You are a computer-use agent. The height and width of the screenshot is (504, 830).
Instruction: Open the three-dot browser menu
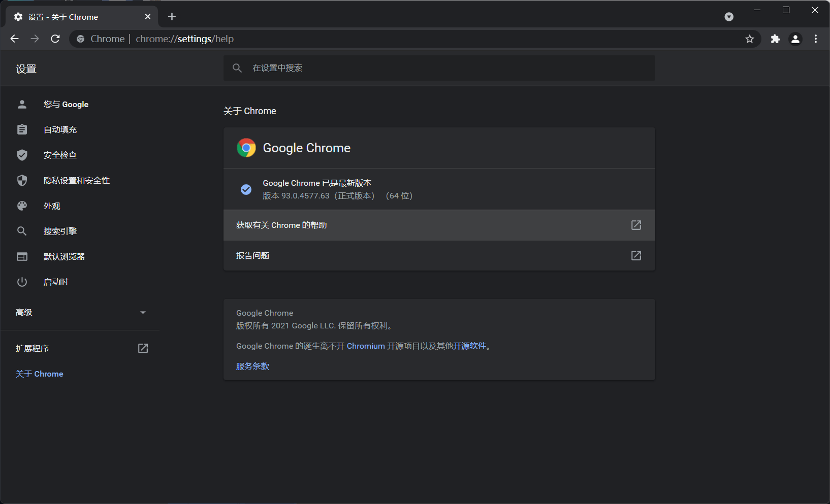click(x=816, y=39)
